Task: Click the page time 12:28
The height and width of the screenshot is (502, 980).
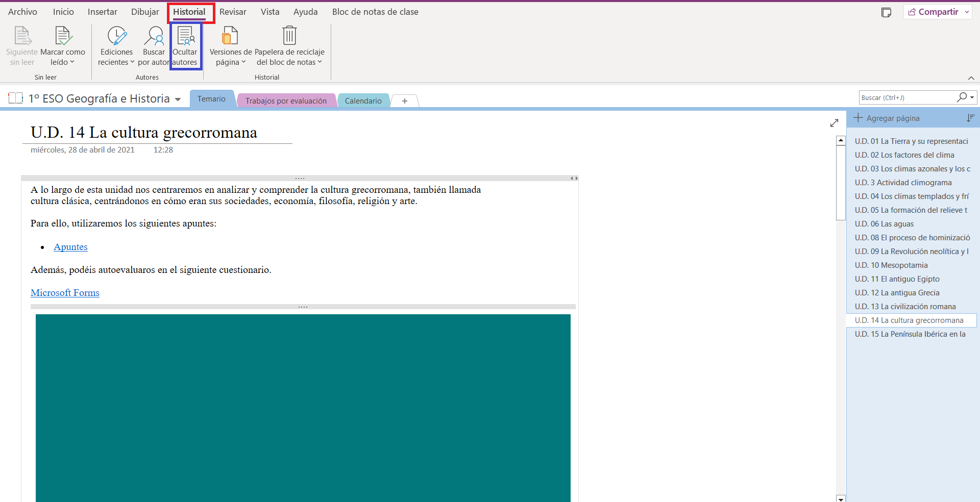Action: pyautogui.click(x=163, y=150)
